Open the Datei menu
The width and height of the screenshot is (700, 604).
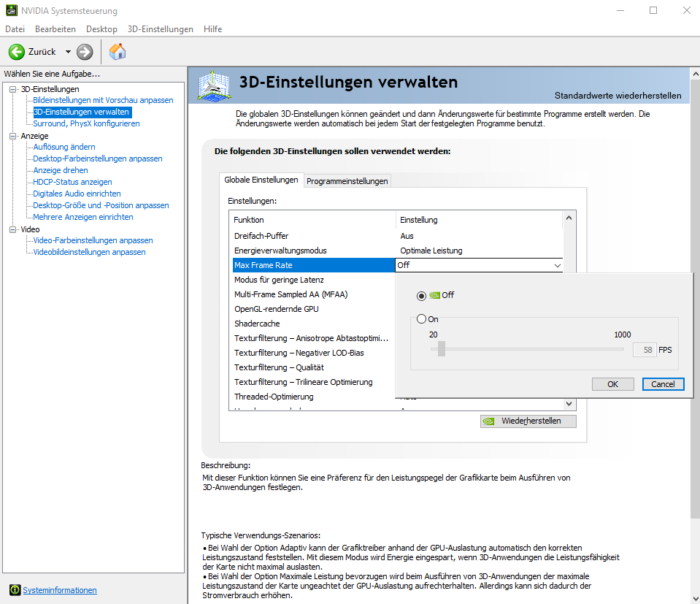pos(15,29)
